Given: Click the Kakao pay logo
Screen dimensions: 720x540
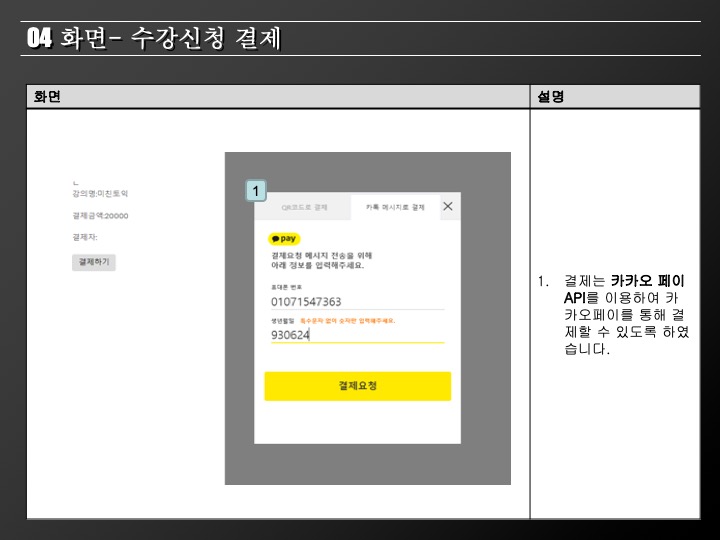Looking at the screenshot, I should click(284, 239).
